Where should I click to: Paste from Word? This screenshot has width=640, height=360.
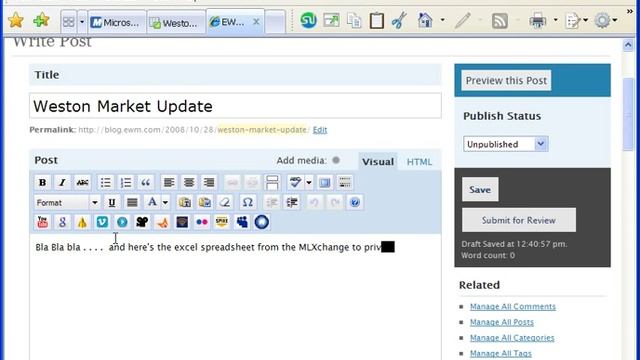click(x=204, y=202)
